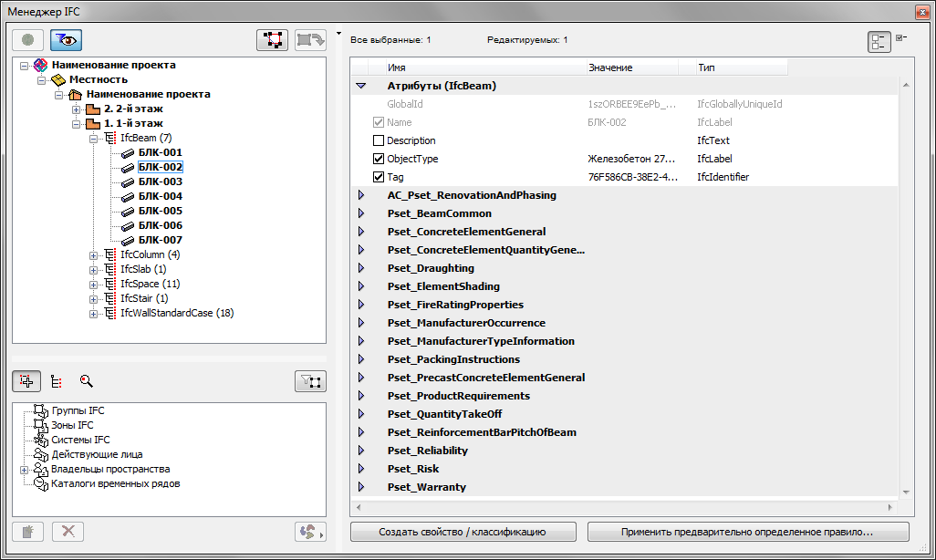Toggle the Name attribute checkbox

click(378, 122)
